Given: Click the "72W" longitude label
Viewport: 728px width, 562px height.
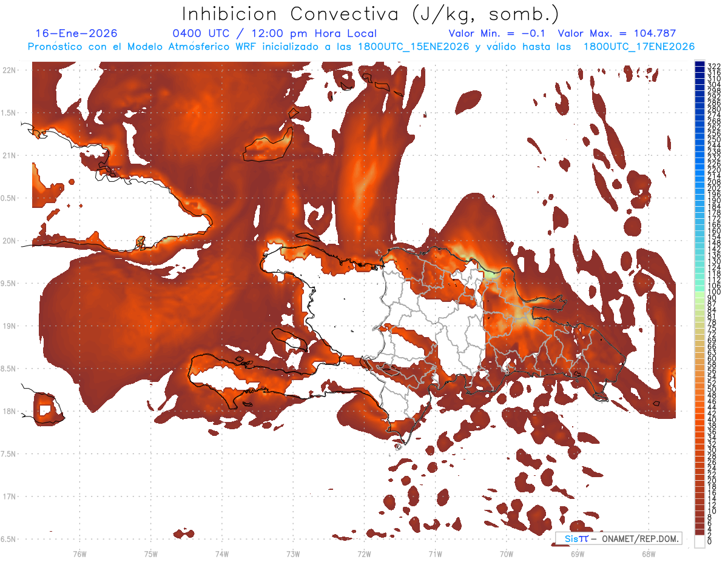Looking at the screenshot, I should [364, 554].
